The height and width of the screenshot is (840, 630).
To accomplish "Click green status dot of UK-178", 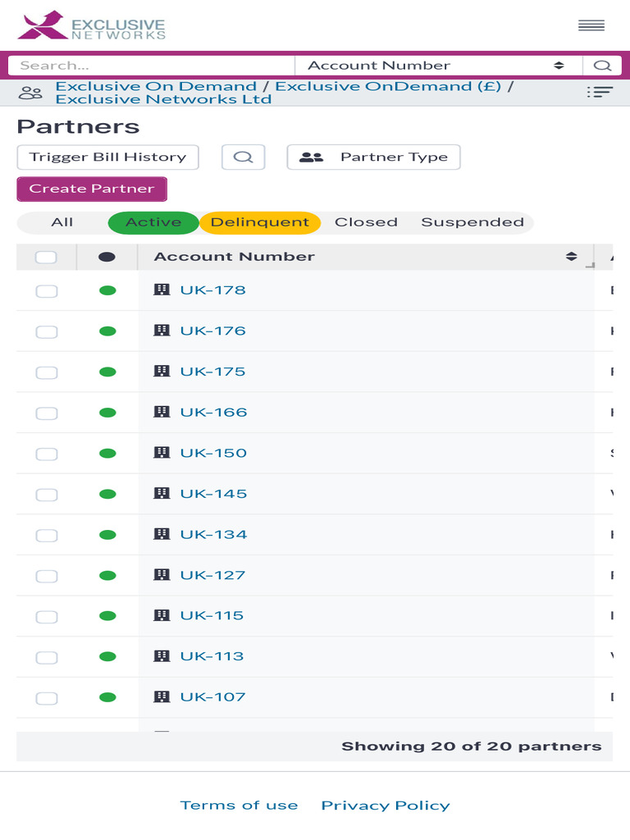I will point(107,290).
